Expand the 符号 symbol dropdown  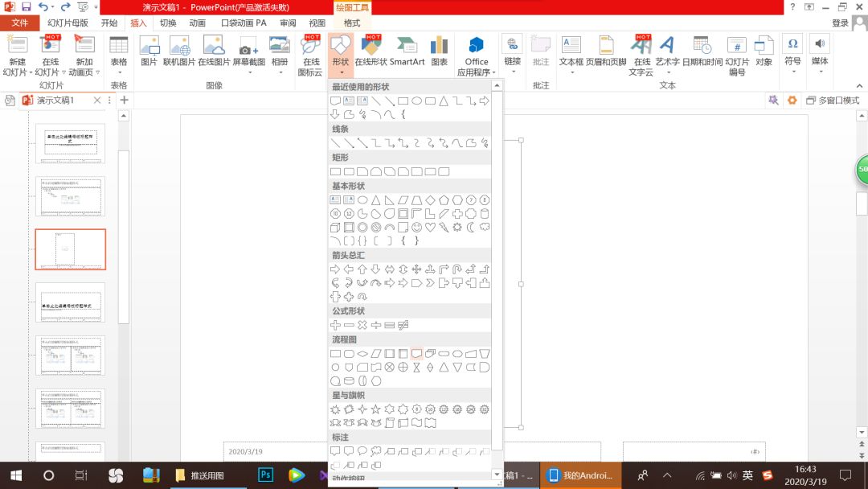tap(792, 53)
